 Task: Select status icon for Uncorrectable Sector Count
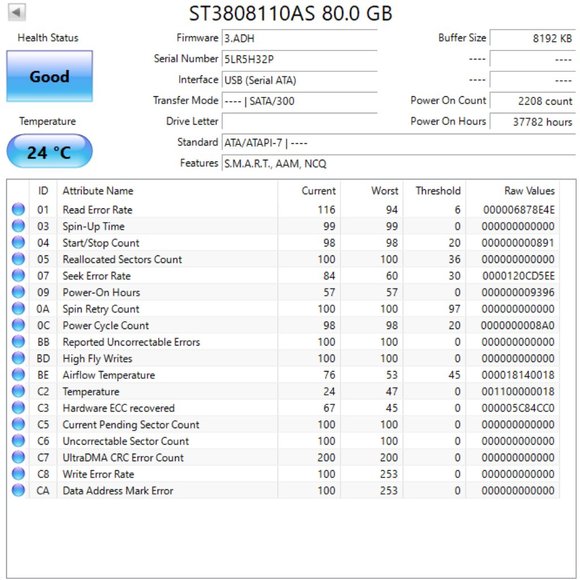pos(18,441)
